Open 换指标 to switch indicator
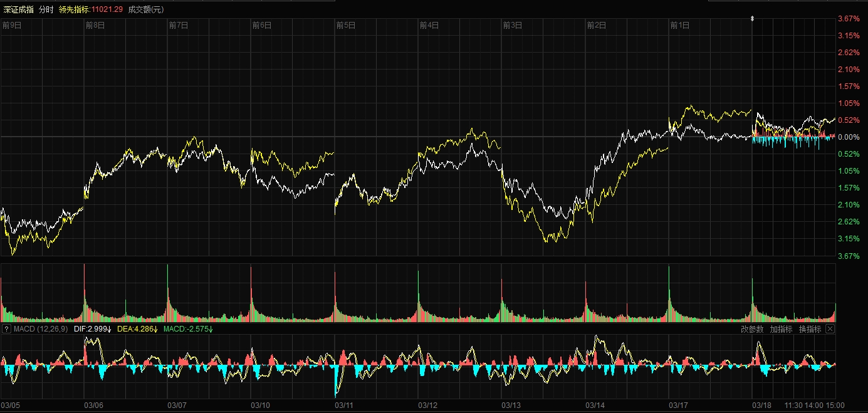868x413 pixels. click(810, 329)
